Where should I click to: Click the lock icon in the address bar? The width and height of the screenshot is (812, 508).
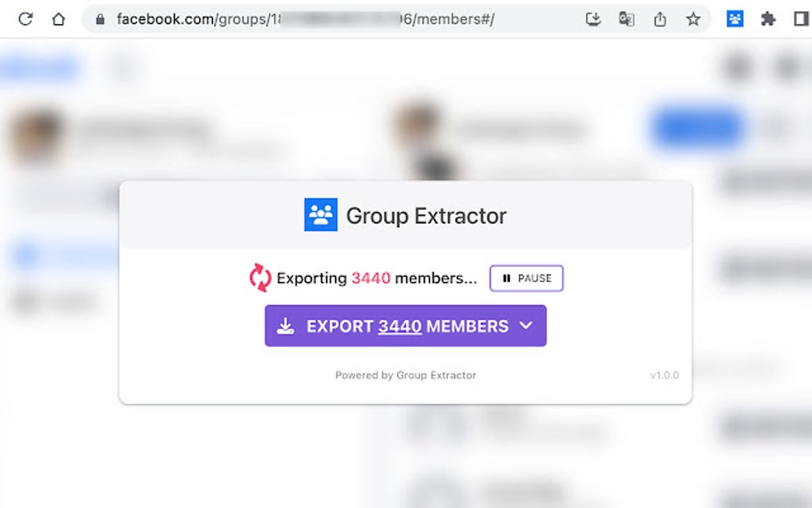pos(100,20)
